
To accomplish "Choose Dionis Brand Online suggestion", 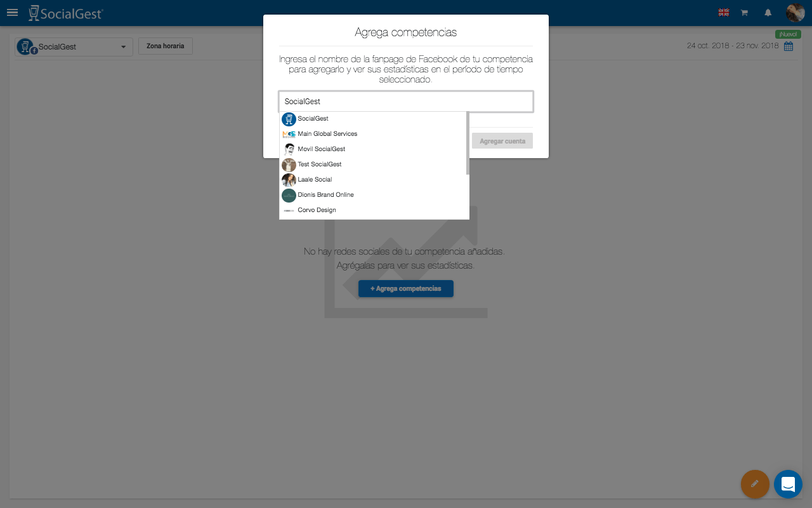I will point(373,195).
